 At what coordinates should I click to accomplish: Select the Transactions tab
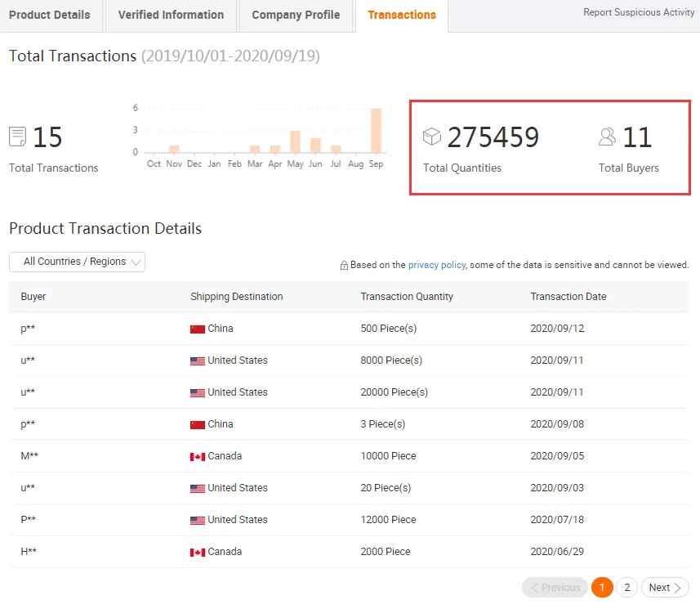(x=402, y=16)
